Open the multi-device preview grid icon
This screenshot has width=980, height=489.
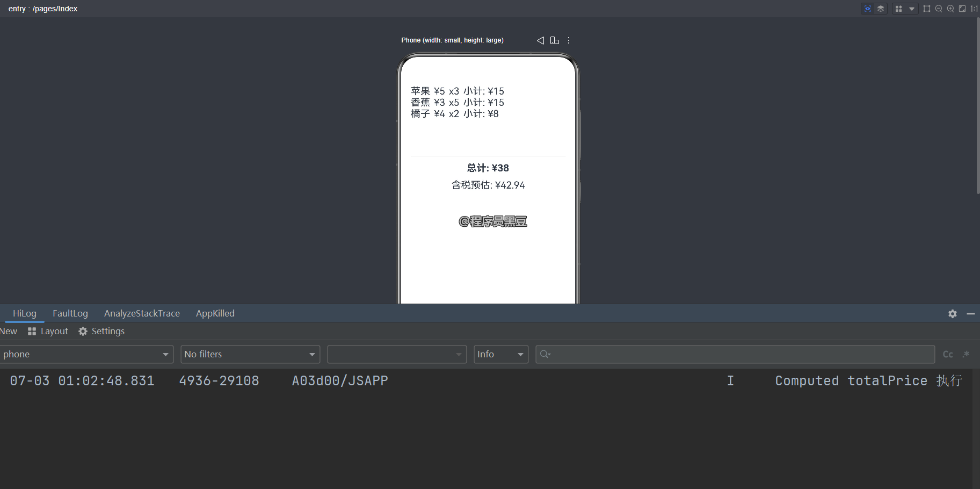tap(898, 9)
